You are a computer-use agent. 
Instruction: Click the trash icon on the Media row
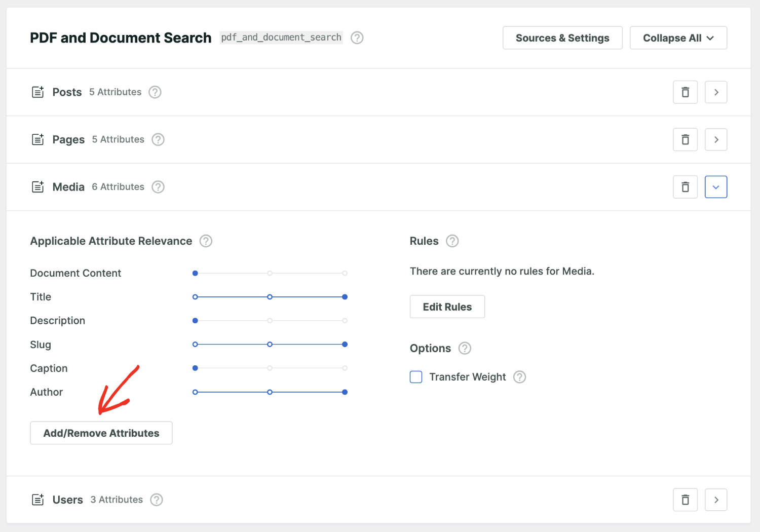point(685,187)
